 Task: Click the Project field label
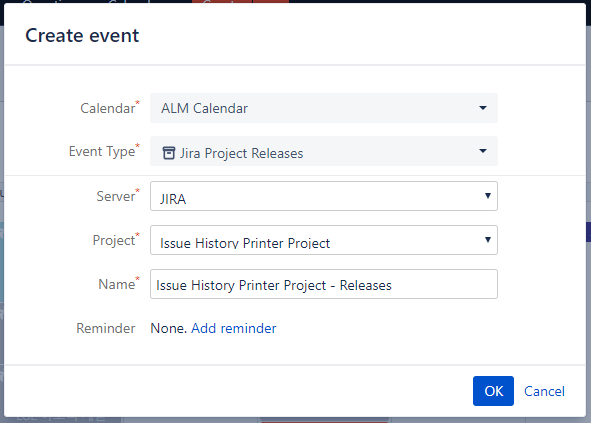[116, 240]
